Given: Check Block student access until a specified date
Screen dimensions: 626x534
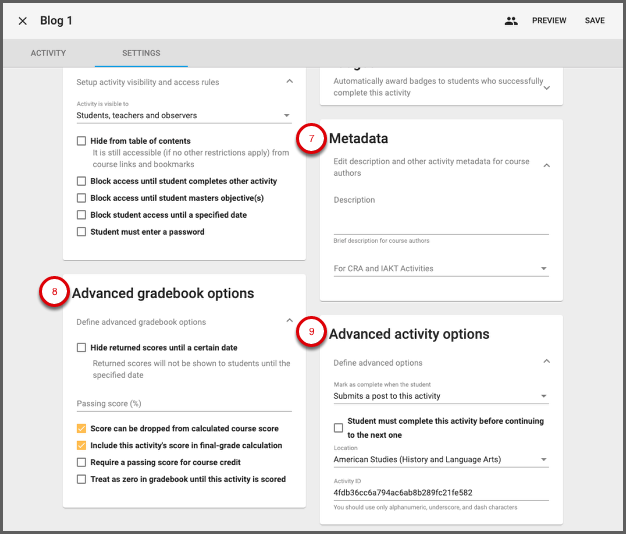Looking at the screenshot, I should (81, 215).
